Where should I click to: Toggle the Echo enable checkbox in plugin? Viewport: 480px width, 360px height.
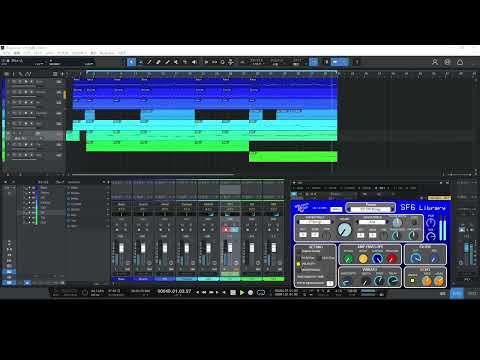click(412, 281)
